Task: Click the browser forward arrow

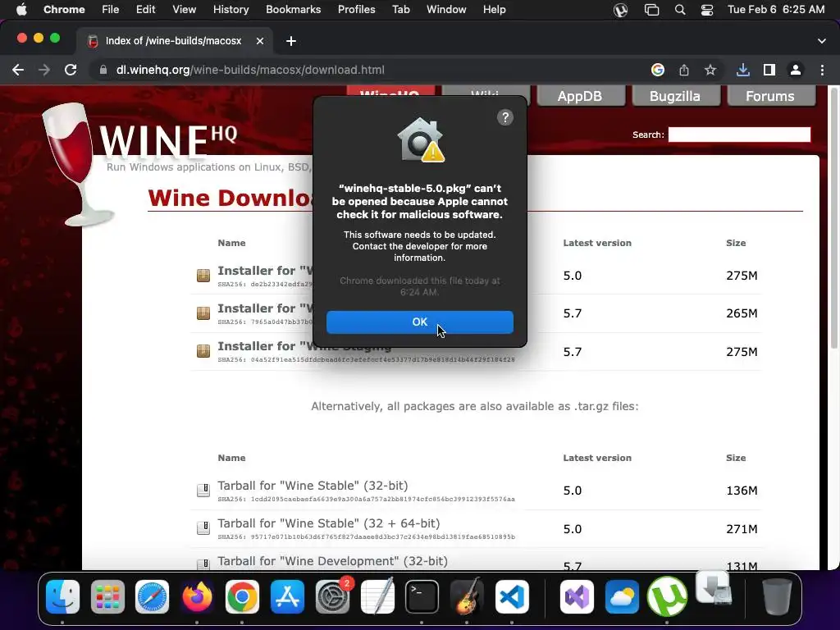Action: click(x=44, y=70)
